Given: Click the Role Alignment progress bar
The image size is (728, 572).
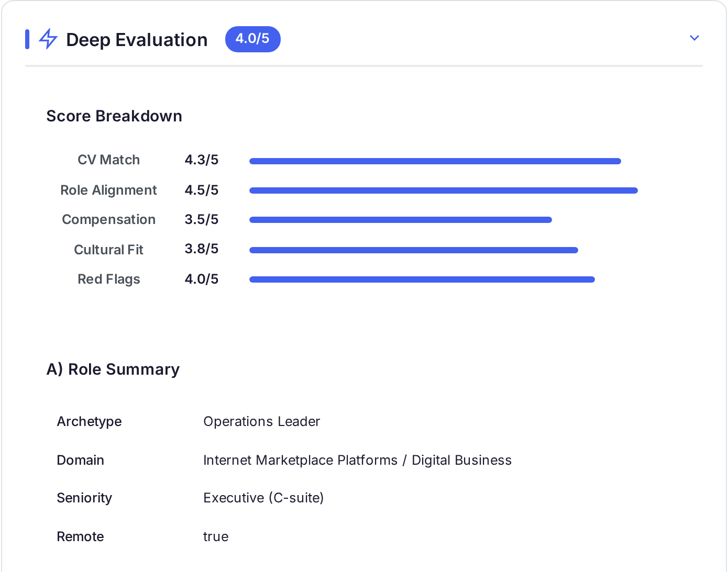Looking at the screenshot, I should click(444, 190).
